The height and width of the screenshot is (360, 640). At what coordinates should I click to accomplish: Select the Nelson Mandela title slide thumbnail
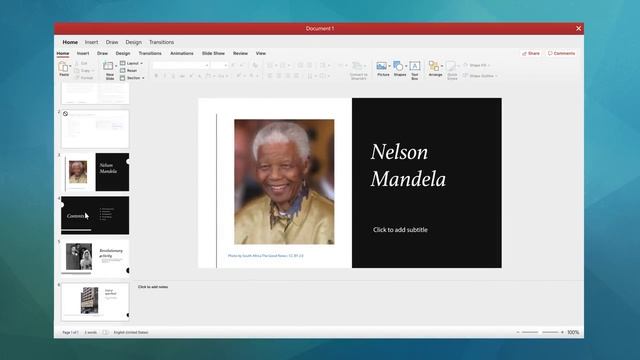coord(95,172)
